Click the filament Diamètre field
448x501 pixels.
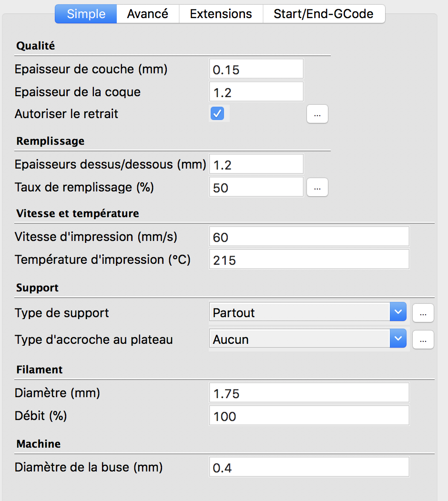click(x=309, y=393)
